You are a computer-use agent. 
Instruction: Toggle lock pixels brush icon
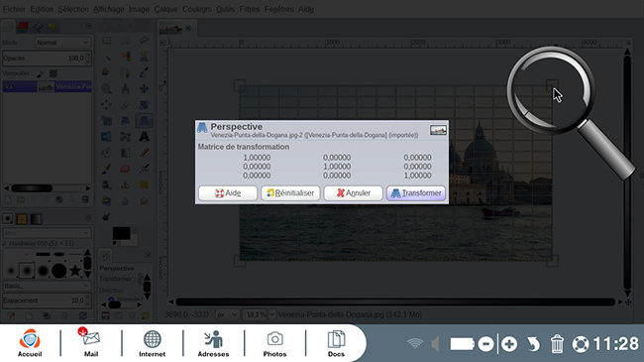[x=41, y=73]
